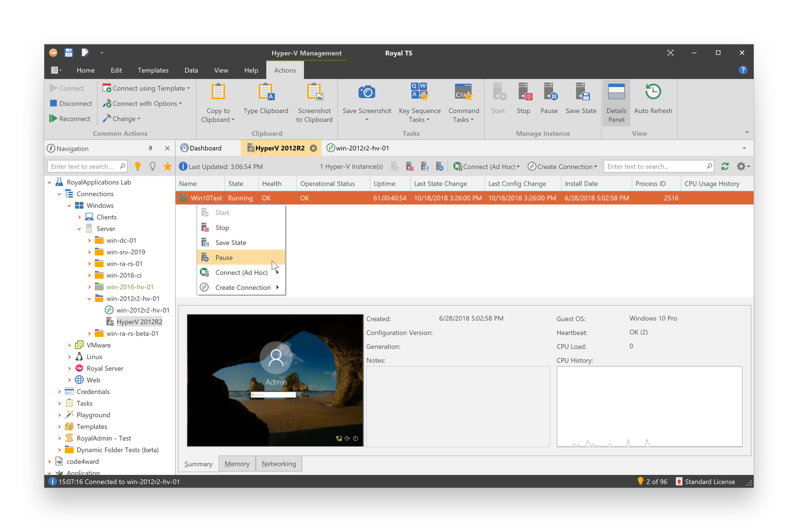798x532 pixels.
Task: Click the CPU History graph
Action: [649, 406]
